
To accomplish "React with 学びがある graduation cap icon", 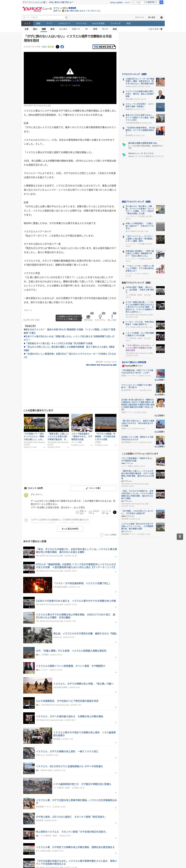I will tap(88, 317).
